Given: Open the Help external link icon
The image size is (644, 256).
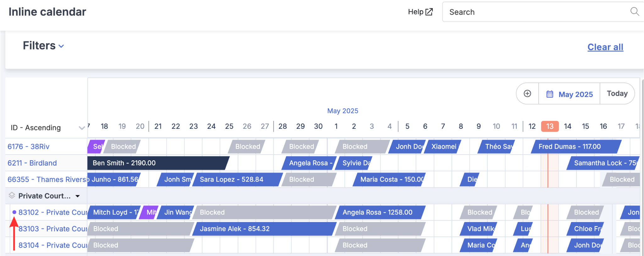Looking at the screenshot, I should [x=429, y=12].
